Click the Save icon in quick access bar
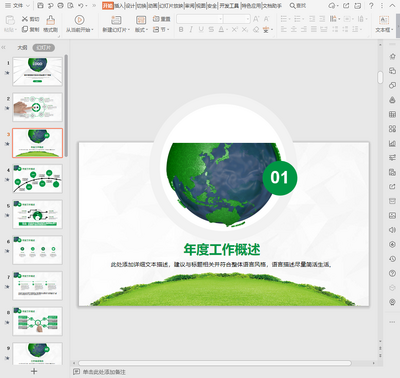This screenshot has width=400, height=378. [x=40, y=6]
